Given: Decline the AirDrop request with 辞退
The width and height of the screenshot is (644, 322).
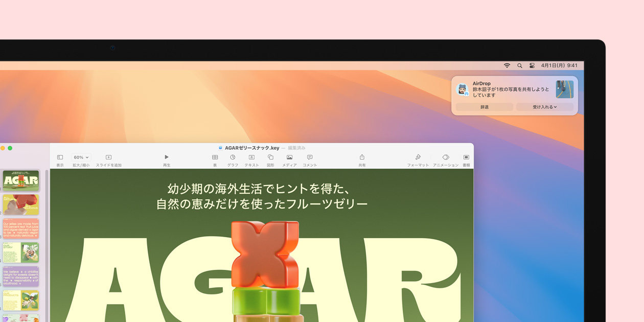Looking at the screenshot, I should click(x=484, y=107).
